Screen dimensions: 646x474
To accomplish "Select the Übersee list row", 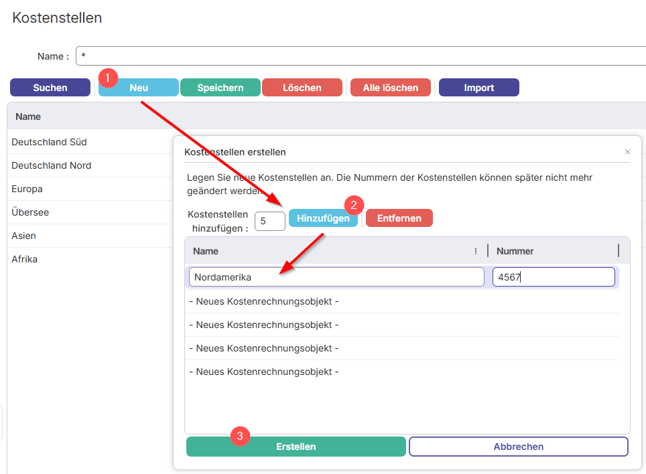I will [x=30, y=212].
